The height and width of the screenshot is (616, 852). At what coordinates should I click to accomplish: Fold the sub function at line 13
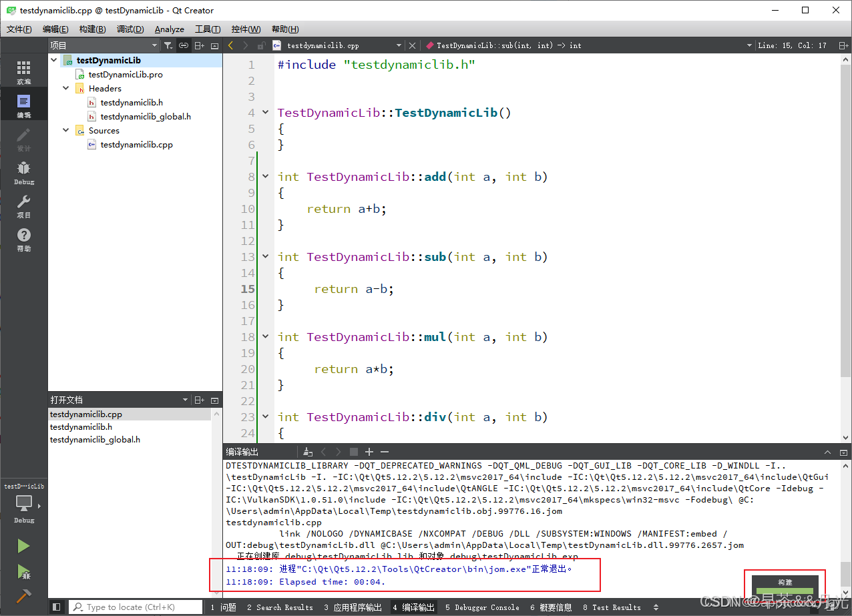pyautogui.click(x=265, y=257)
